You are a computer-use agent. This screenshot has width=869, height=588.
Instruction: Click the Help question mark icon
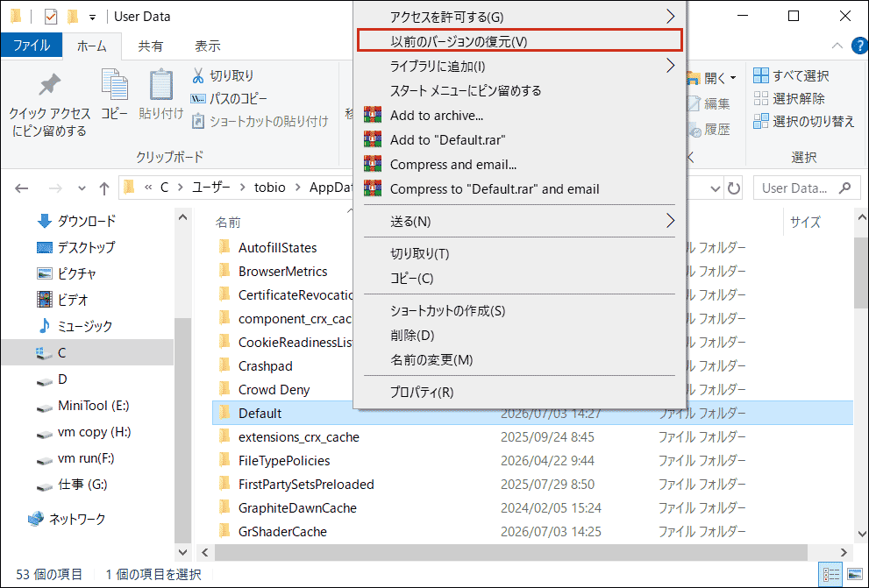coord(860,46)
